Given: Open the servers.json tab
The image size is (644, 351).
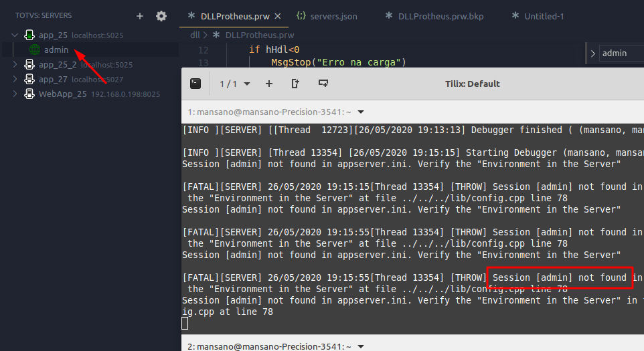Looking at the screenshot, I should (x=327, y=16).
